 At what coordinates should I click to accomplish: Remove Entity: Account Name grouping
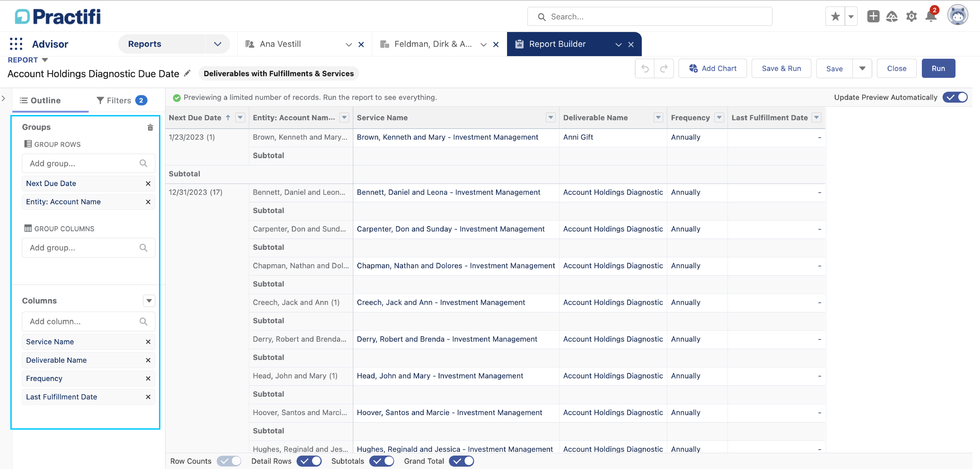(148, 202)
